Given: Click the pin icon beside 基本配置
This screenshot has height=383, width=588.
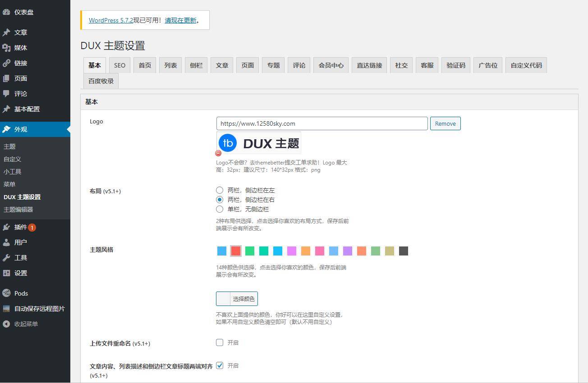Looking at the screenshot, I should (x=6, y=109).
